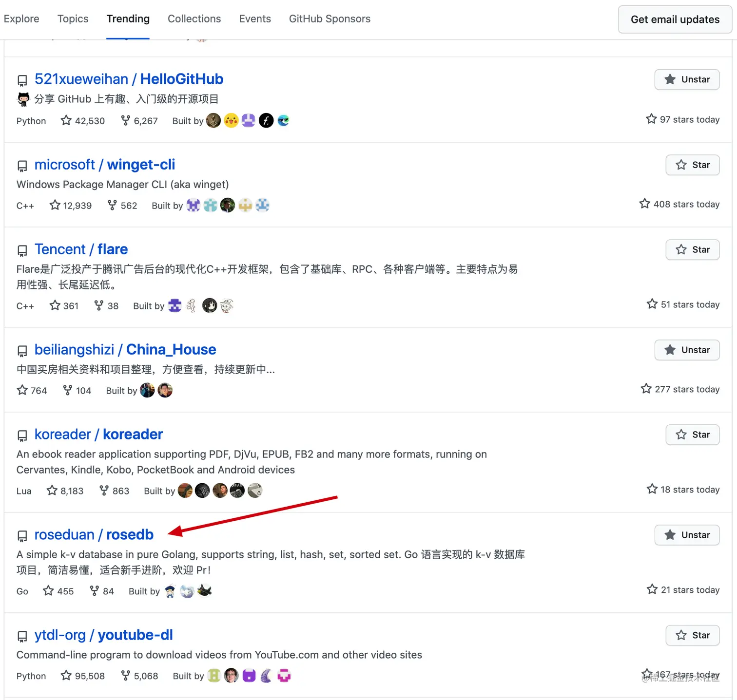Go to the Events tab
Viewport: 737px width, 700px height.
[x=255, y=19]
